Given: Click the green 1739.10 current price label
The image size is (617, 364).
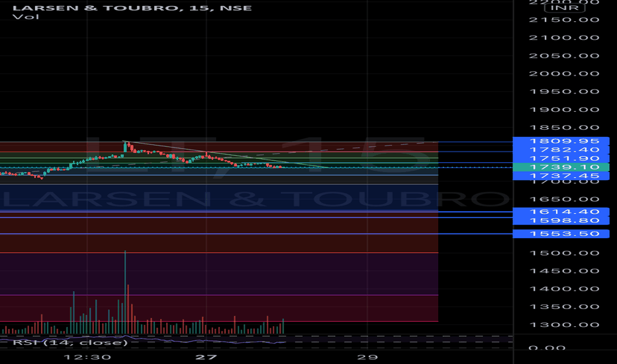Looking at the screenshot, I should (561, 167).
